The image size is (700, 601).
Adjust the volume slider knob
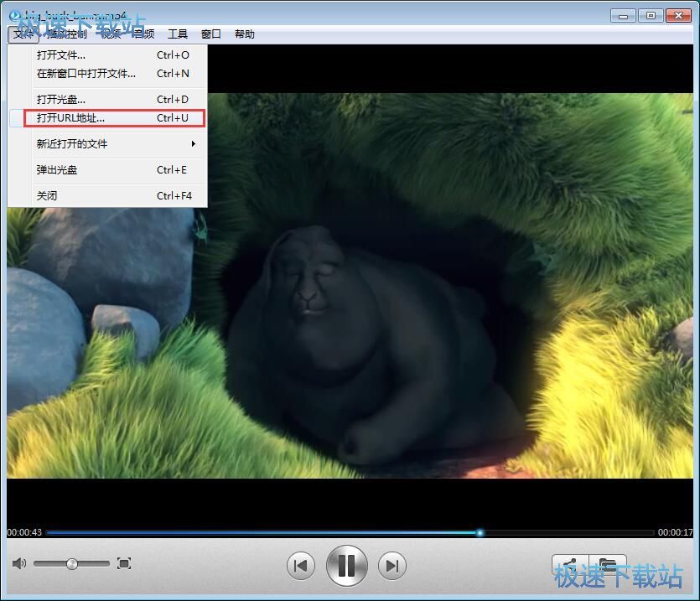(72, 564)
